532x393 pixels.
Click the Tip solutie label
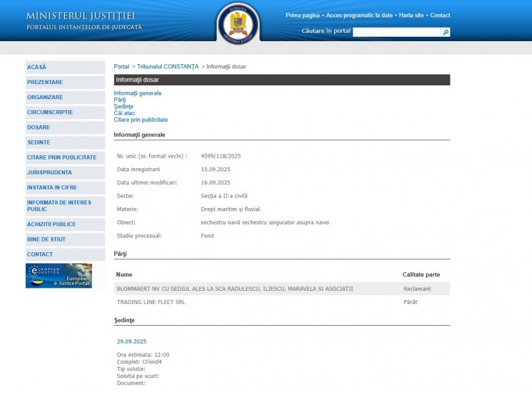click(x=131, y=369)
